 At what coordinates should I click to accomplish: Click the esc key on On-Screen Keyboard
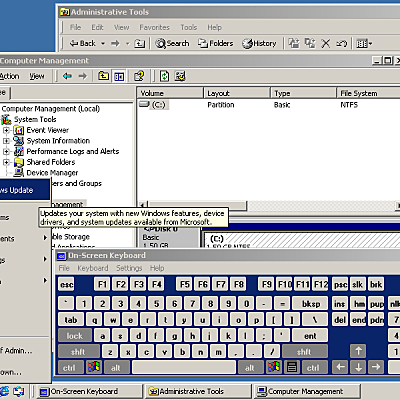point(66,285)
